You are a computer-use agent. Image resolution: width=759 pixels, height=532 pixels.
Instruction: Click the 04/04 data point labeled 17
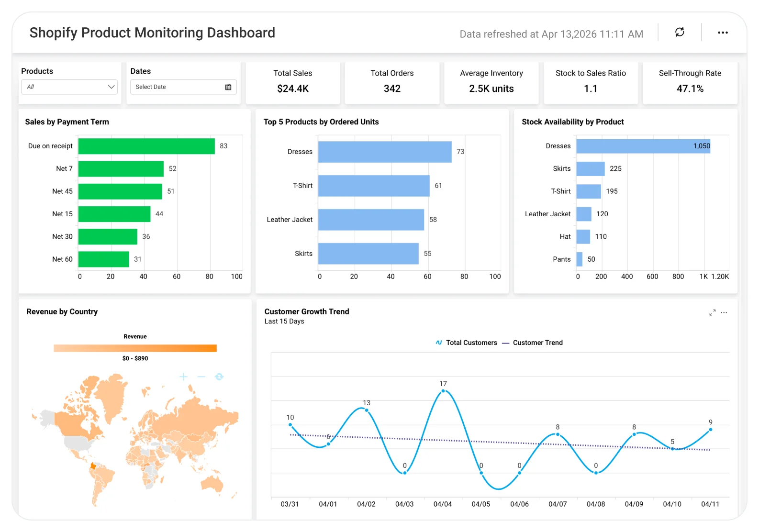click(443, 391)
